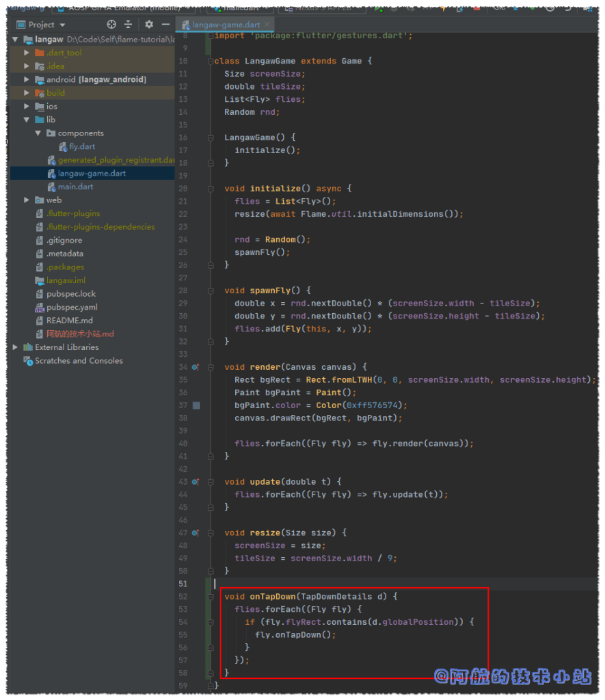
Task: Expand External Libraries node
Action: pyautogui.click(x=15, y=347)
